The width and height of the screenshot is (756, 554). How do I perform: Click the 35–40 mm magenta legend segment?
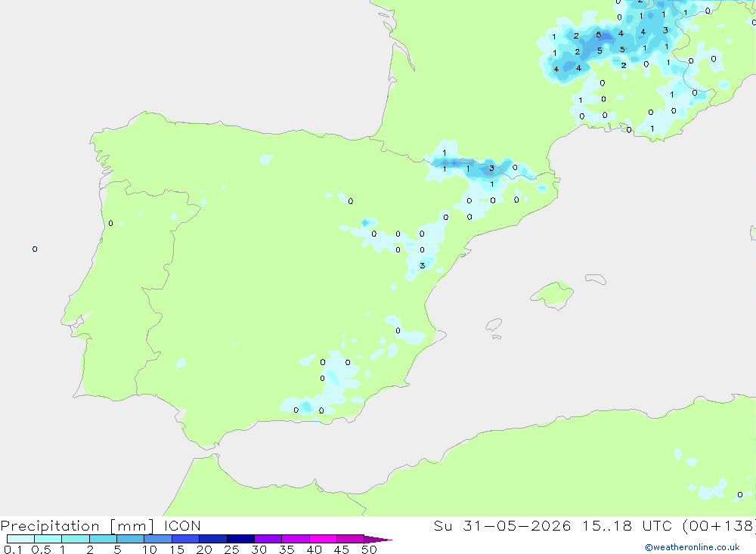point(296,539)
